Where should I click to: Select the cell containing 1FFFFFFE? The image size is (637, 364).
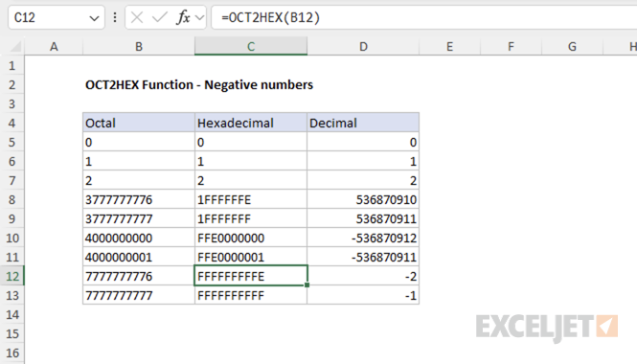click(251, 199)
